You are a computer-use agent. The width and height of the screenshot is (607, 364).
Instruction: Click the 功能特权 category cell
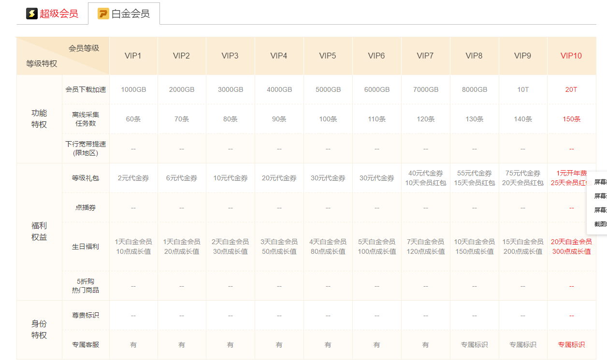coord(39,119)
